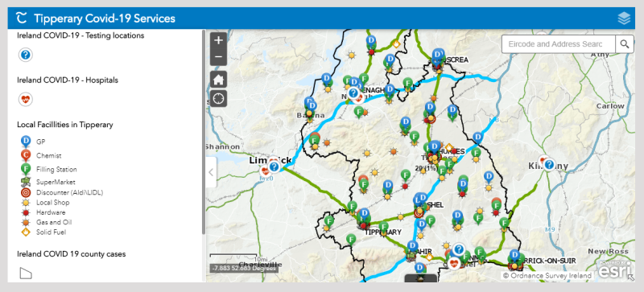Viewport: 644px width, 292px height.
Task: Click the '© Ordnance Survey Ireland' attribution
Action: click(547, 276)
